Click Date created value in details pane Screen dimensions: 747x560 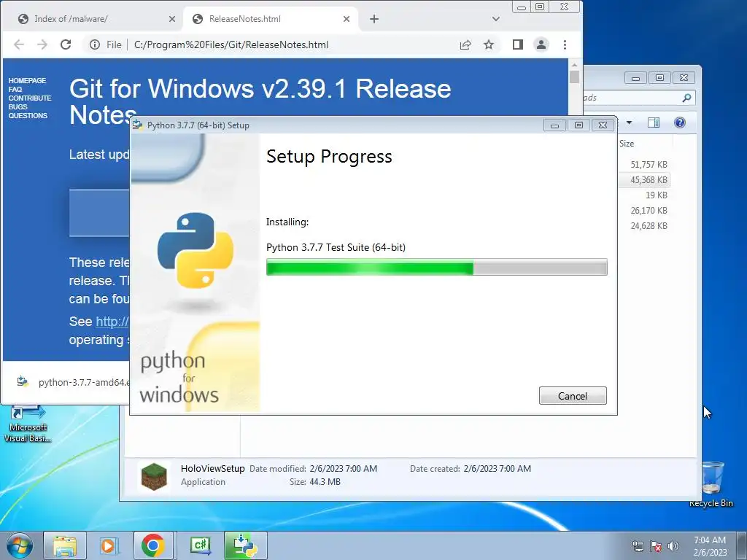tap(497, 469)
